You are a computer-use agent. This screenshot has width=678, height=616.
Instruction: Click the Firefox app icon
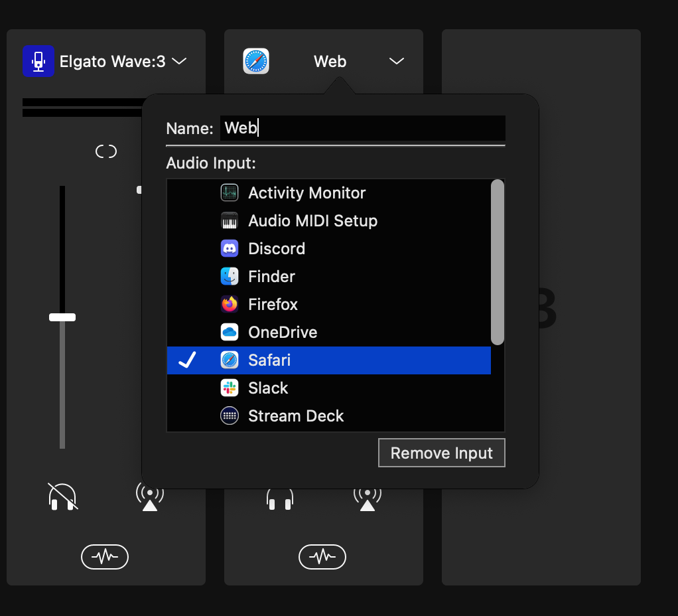(230, 305)
